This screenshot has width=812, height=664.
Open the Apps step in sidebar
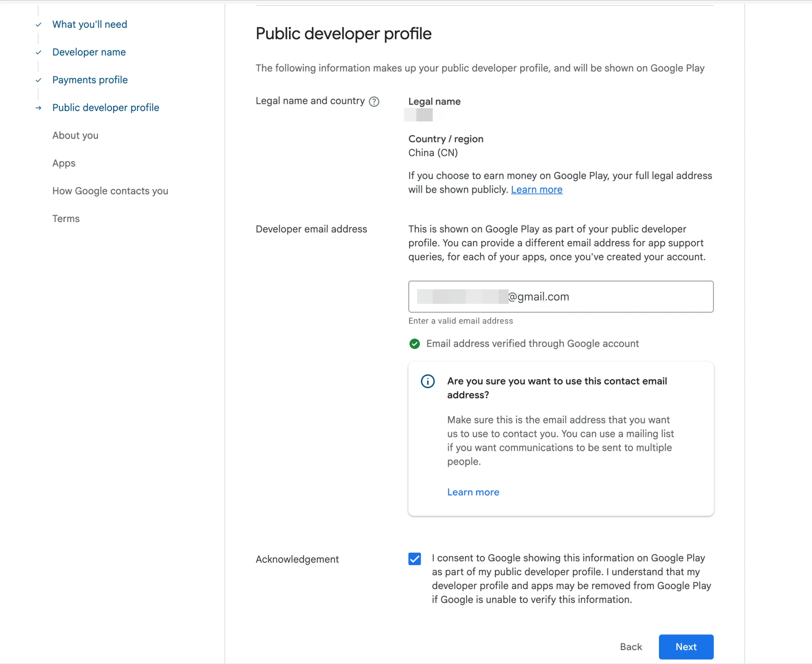click(x=64, y=163)
